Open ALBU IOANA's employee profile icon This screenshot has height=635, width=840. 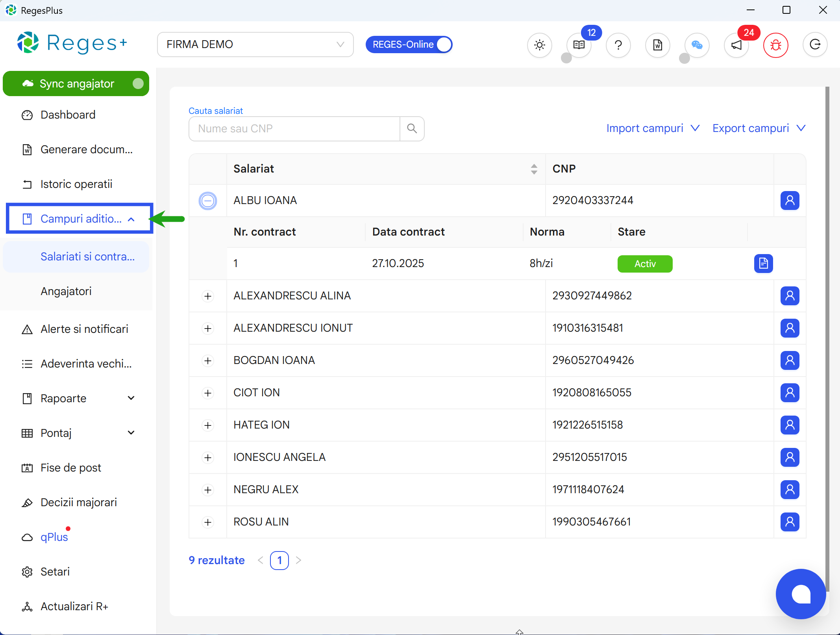click(790, 201)
